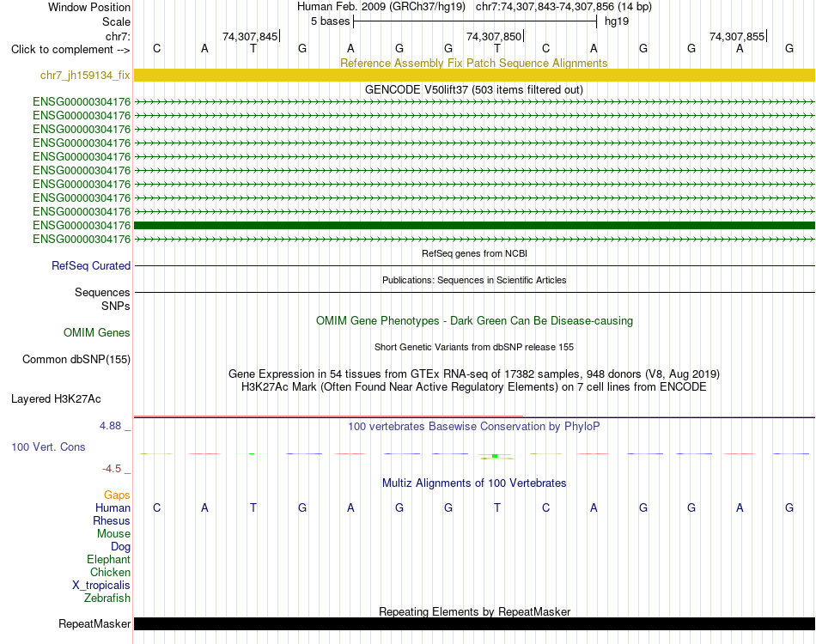The image size is (816, 644).
Task: Select the yellow fix patch alignment bar
Action: click(474, 75)
